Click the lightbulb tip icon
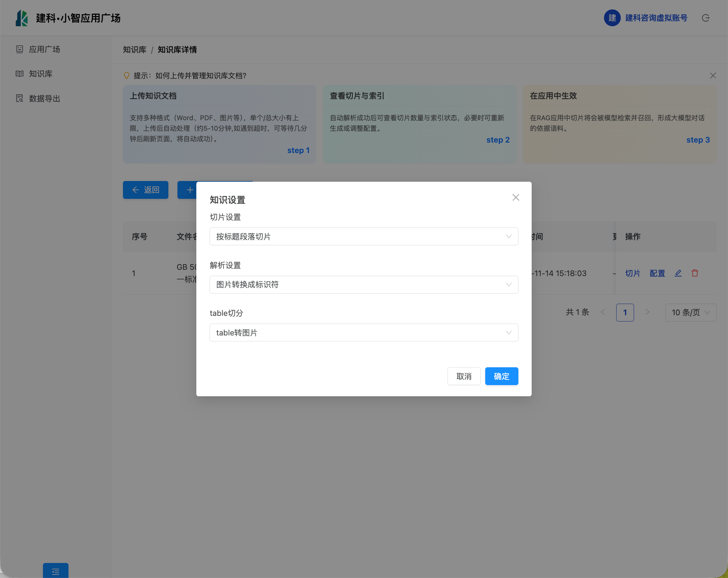 pyautogui.click(x=126, y=75)
